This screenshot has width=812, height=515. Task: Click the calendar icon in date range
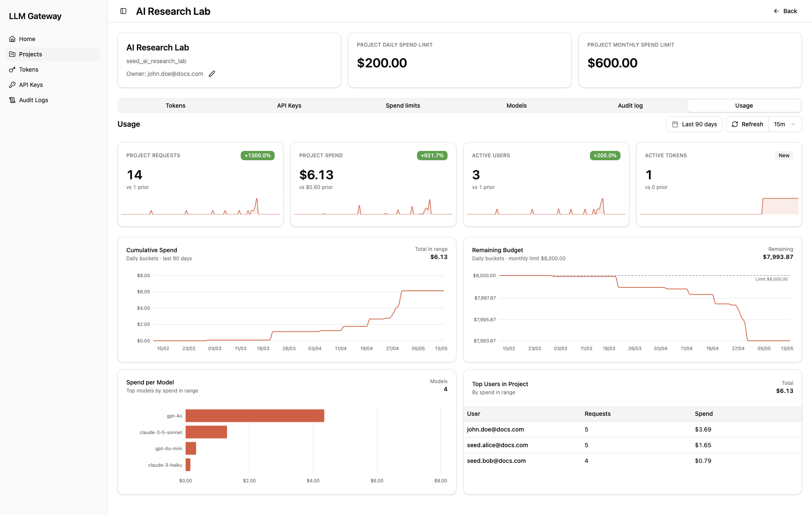(x=675, y=124)
